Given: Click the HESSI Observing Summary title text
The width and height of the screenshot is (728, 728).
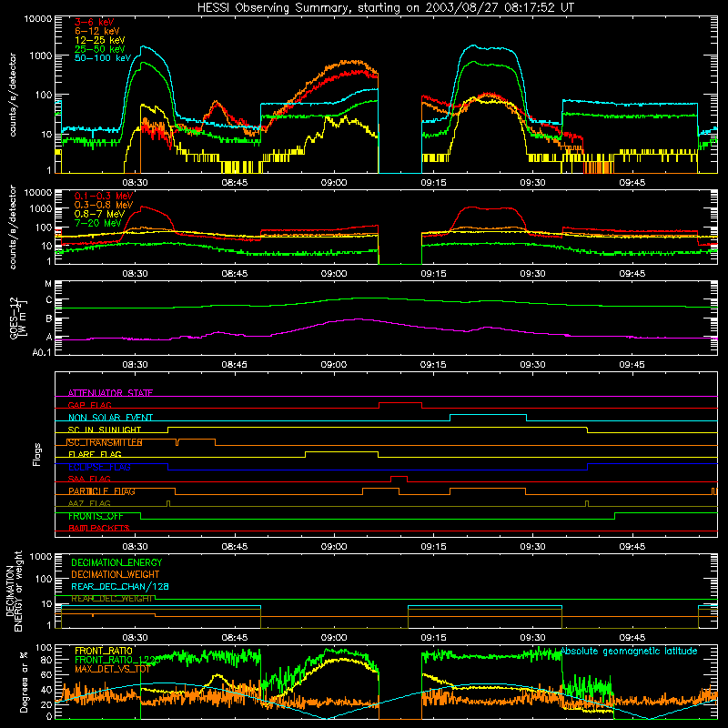Looking at the screenshot, I should click(x=386, y=8).
